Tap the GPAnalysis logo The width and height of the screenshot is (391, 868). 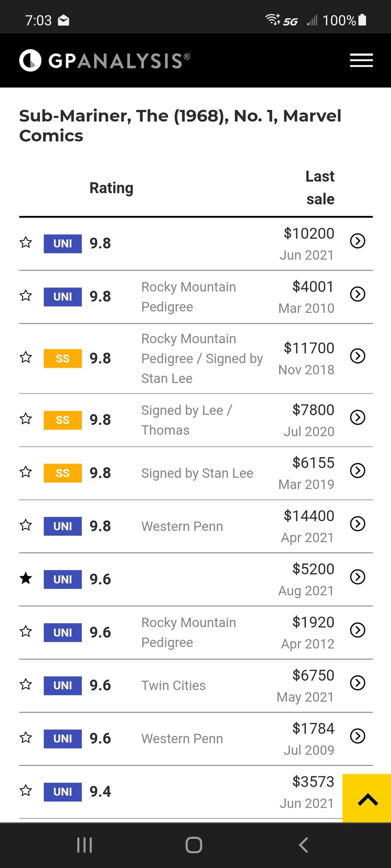click(x=105, y=61)
